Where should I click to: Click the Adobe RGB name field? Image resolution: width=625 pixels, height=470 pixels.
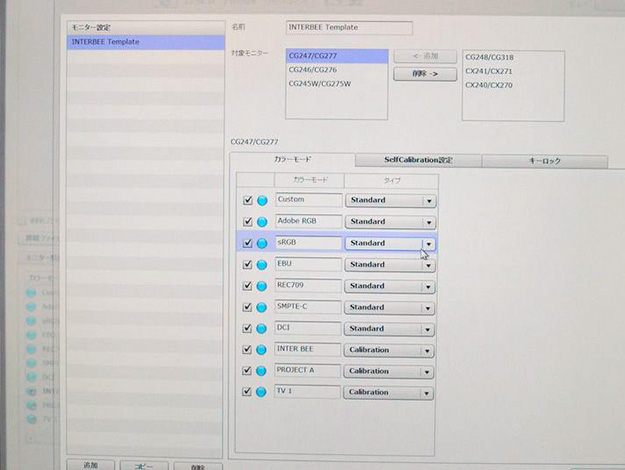(309, 221)
